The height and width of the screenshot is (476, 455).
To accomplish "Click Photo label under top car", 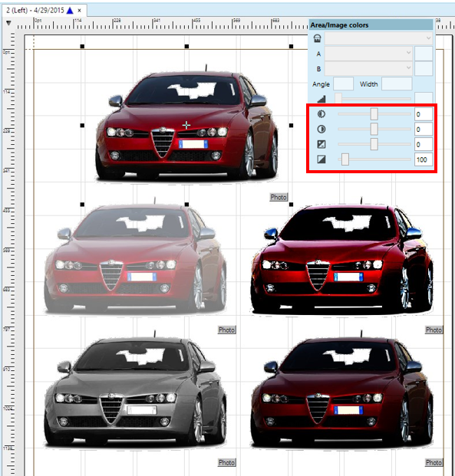I will tap(279, 197).
